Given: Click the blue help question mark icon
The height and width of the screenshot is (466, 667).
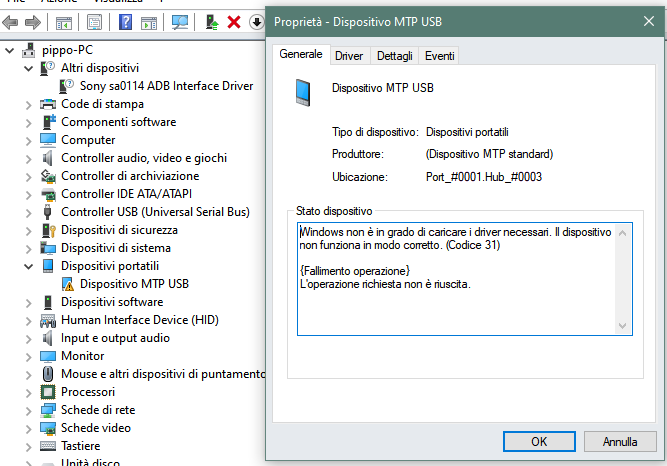Looking at the screenshot, I should [x=126, y=21].
